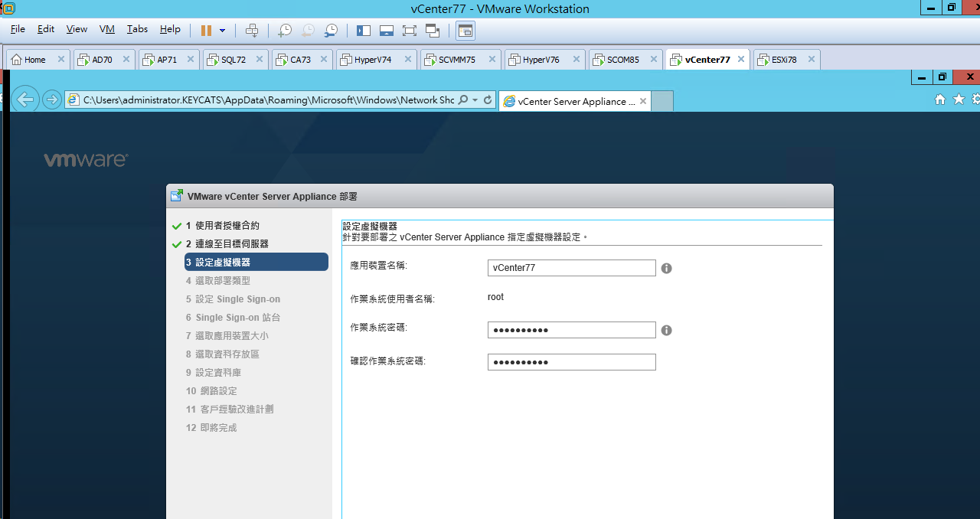The image size is (980, 519).
Task: Open the Help menu
Action: click(170, 29)
